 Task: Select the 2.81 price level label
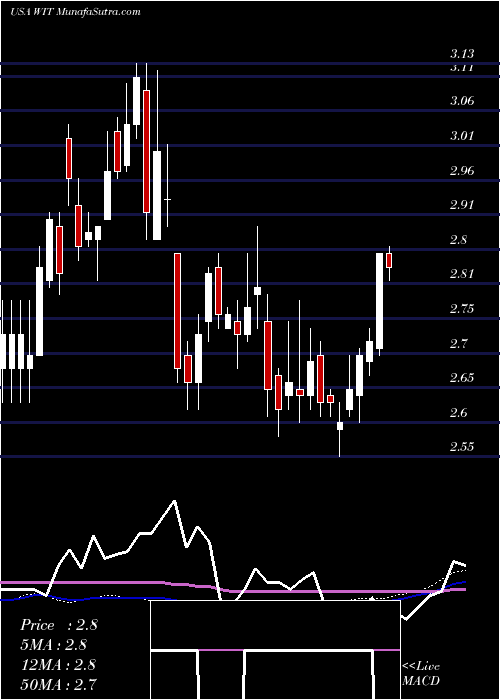(x=462, y=274)
